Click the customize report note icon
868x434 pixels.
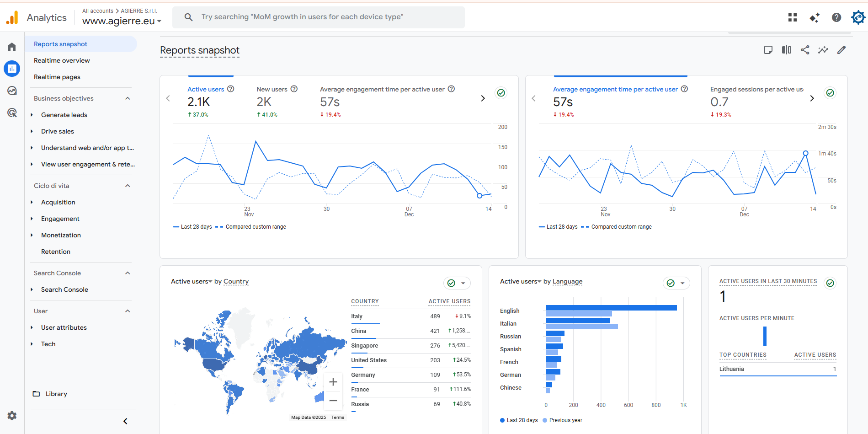point(768,50)
